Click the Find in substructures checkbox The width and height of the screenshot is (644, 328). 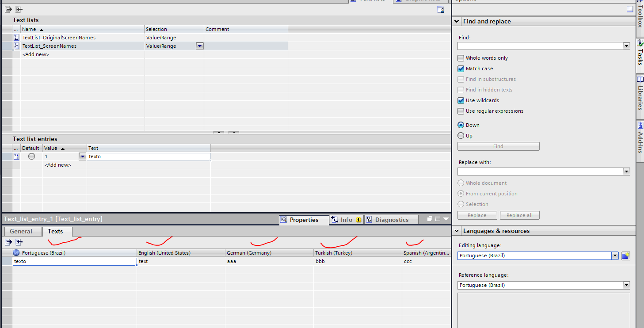tap(461, 79)
